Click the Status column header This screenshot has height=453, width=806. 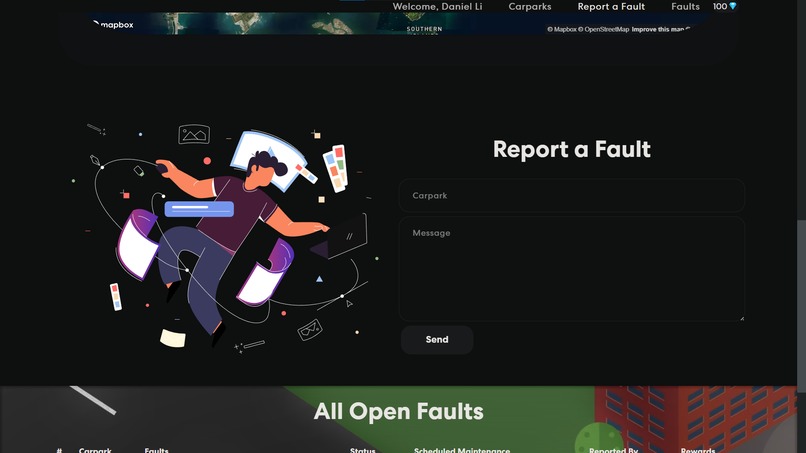(362, 450)
